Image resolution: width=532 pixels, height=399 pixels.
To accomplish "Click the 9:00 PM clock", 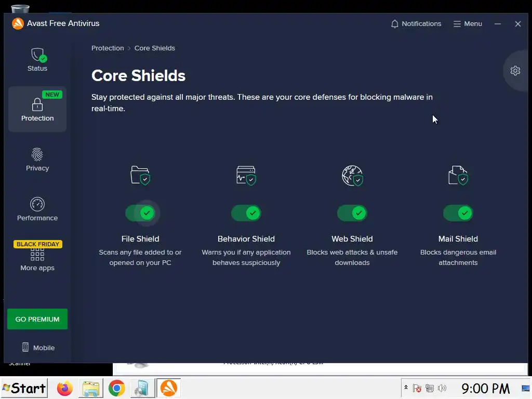I will pos(485,388).
